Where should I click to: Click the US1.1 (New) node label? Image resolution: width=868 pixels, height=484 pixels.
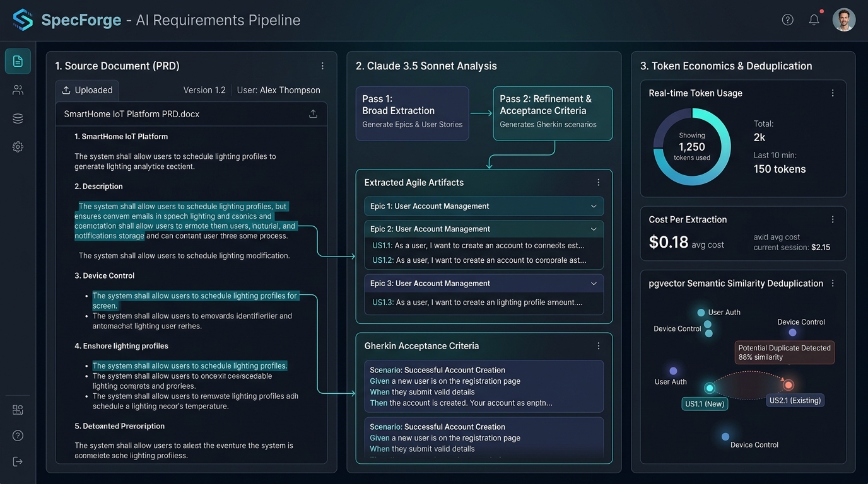705,404
